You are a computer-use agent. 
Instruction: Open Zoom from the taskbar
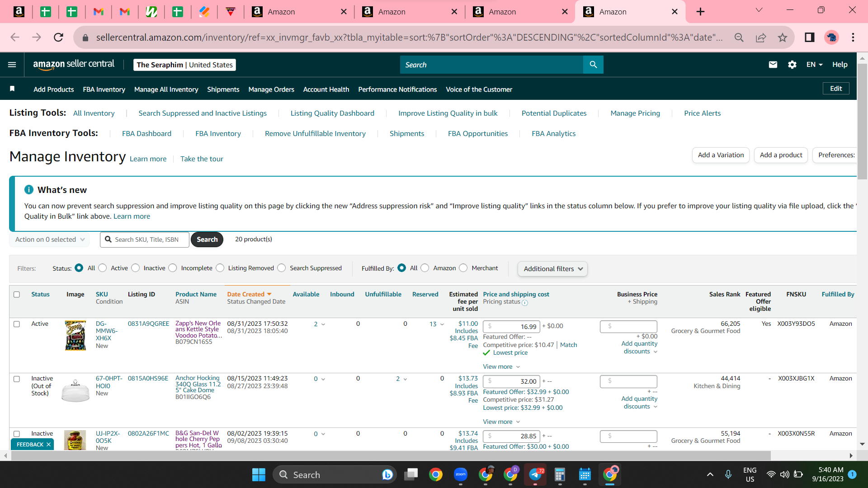[461, 474]
